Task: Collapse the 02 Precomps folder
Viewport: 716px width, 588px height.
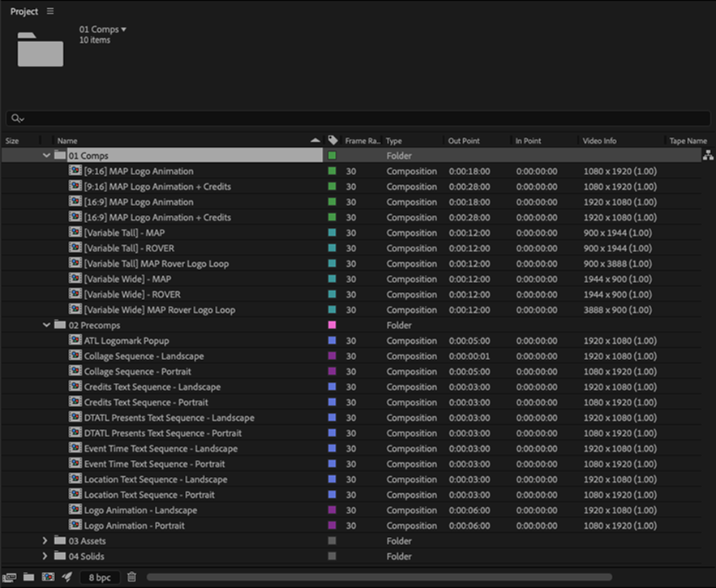Action: (x=46, y=325)
